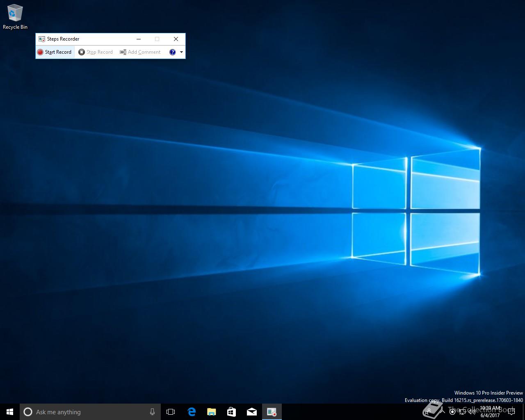Viewport: 525px width, 420px height.
Task: Open the network status tray icon
Action: click(462, 412)
